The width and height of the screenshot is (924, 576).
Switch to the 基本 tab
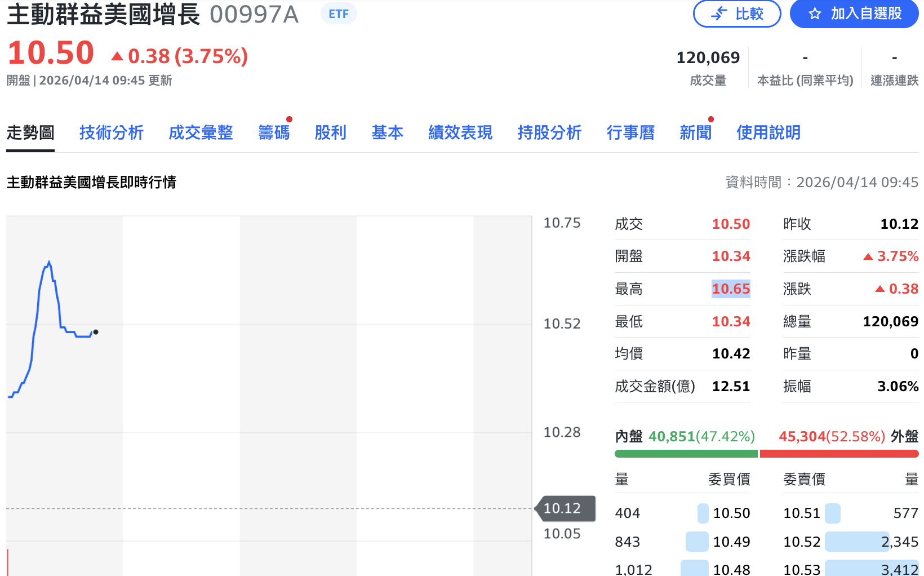coord(387,133)
